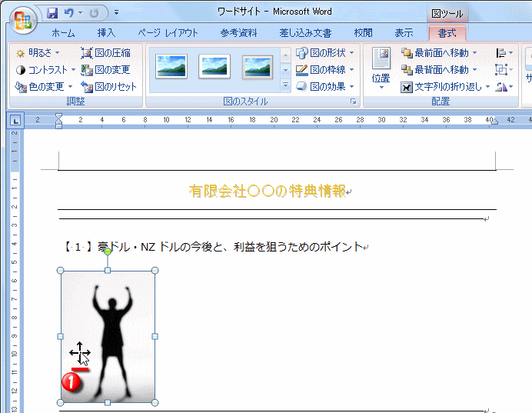Click the group objects icon

[x=504, y=70]
